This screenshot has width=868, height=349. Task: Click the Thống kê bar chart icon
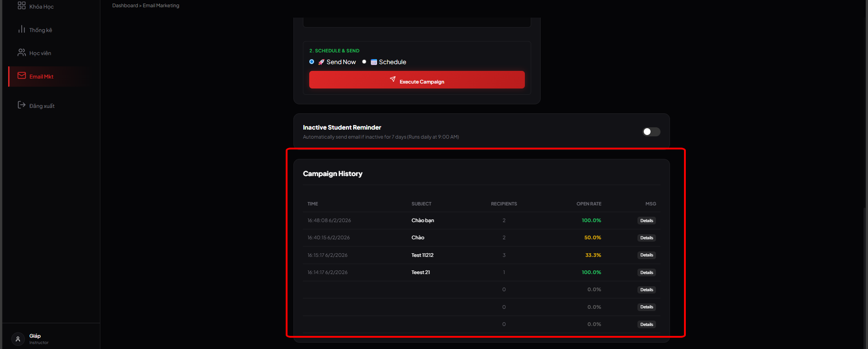point(21,29)
